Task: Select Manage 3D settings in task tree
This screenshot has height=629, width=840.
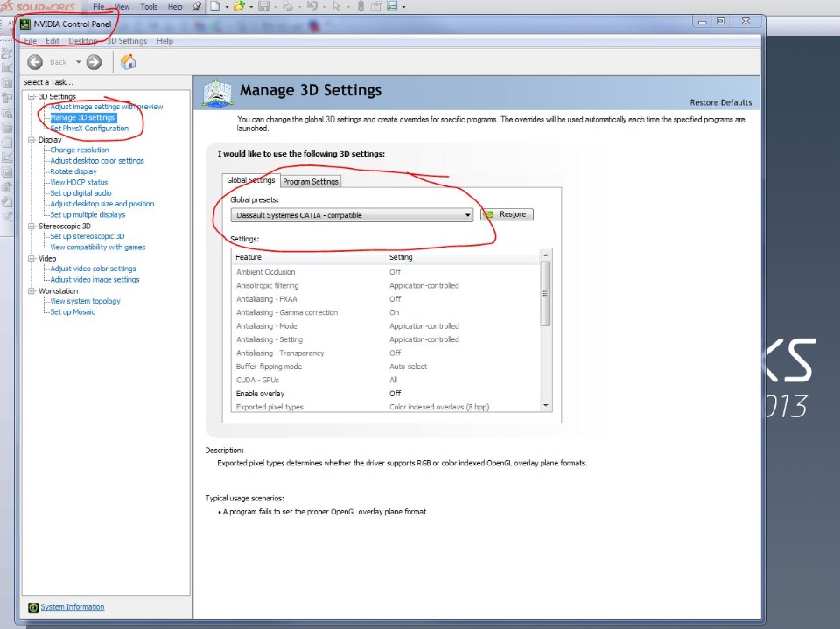Action: tap(82, 117)
